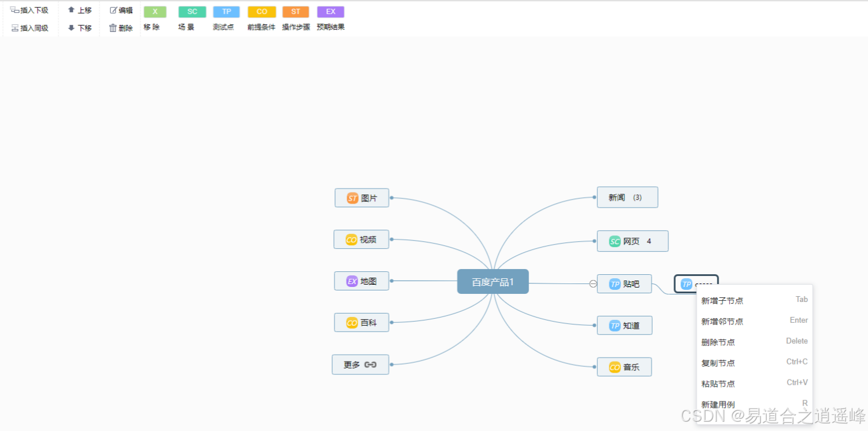This screenshot has width=868, height=431.
Task: Select the 百科 node
Action: point(362,323)
